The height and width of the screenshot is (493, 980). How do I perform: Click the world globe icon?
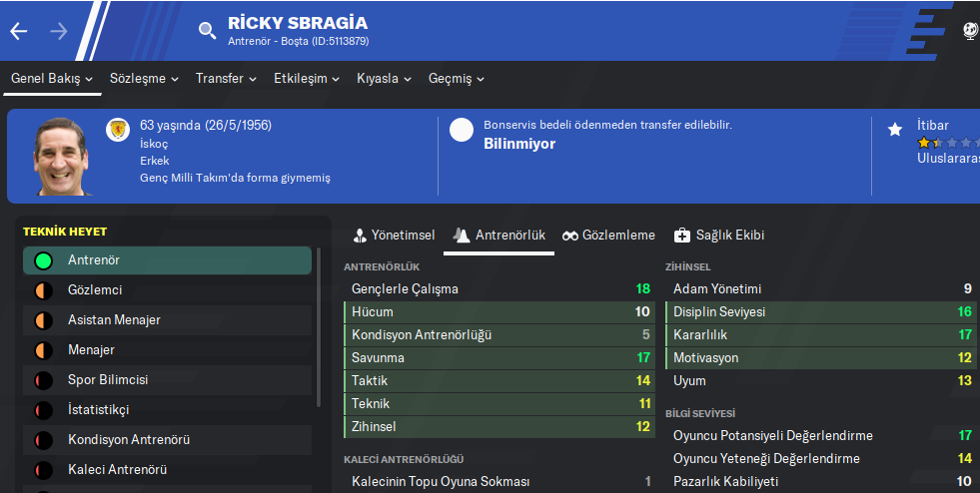[970, 31]
